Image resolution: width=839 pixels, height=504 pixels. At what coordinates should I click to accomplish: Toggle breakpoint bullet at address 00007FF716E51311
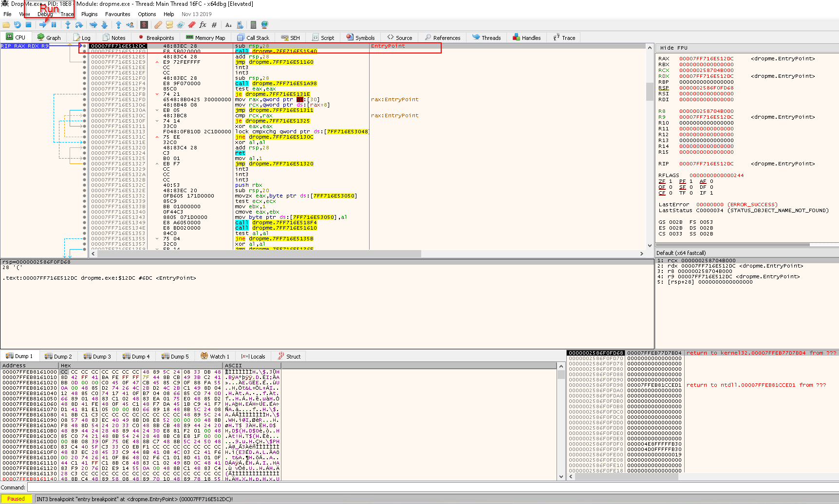(x=84, y=126)
